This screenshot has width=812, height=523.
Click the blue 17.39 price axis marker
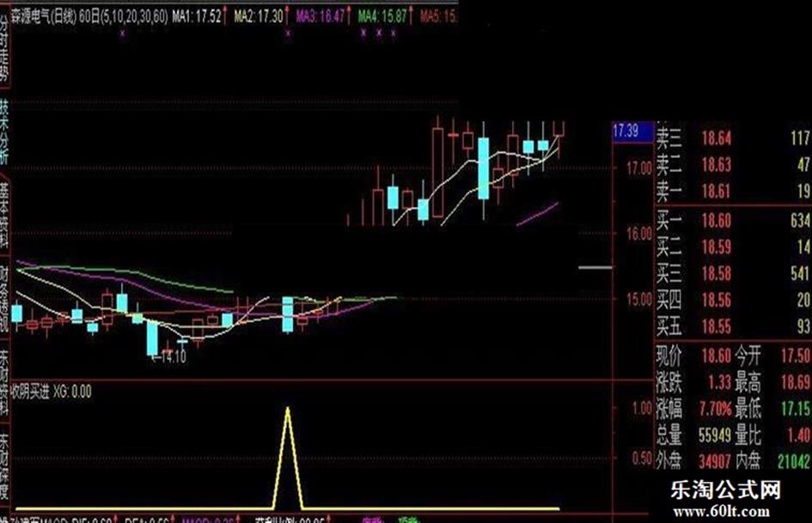[632, 131]
